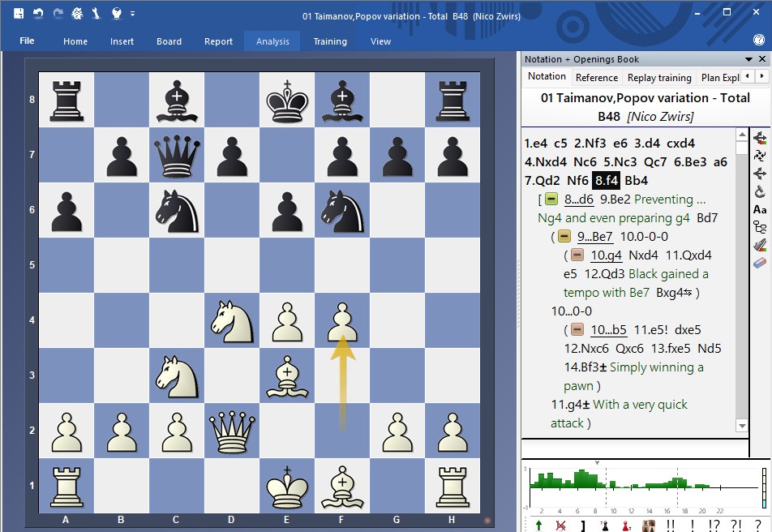Click the variation tree icon in the sidebar
This screenshot has width=772, height=532.
click(760, 227)
